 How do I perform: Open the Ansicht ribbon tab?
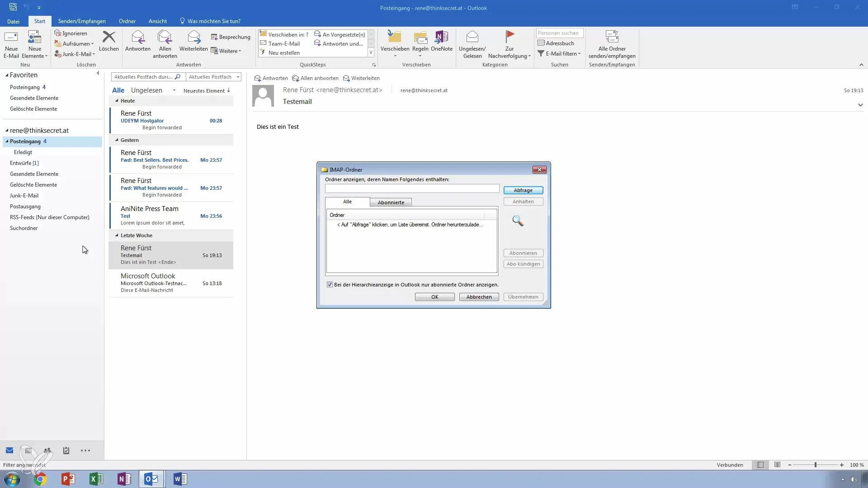158,21
